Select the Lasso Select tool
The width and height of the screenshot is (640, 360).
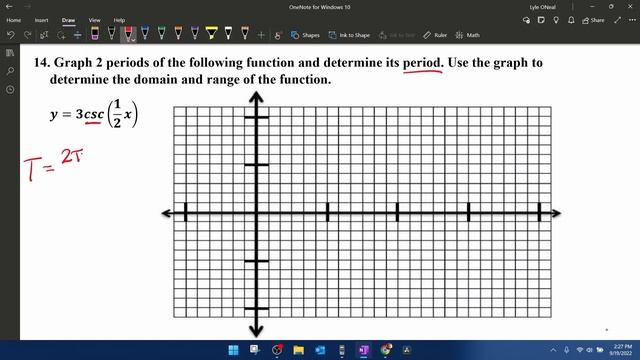click(x=61, y=35)
